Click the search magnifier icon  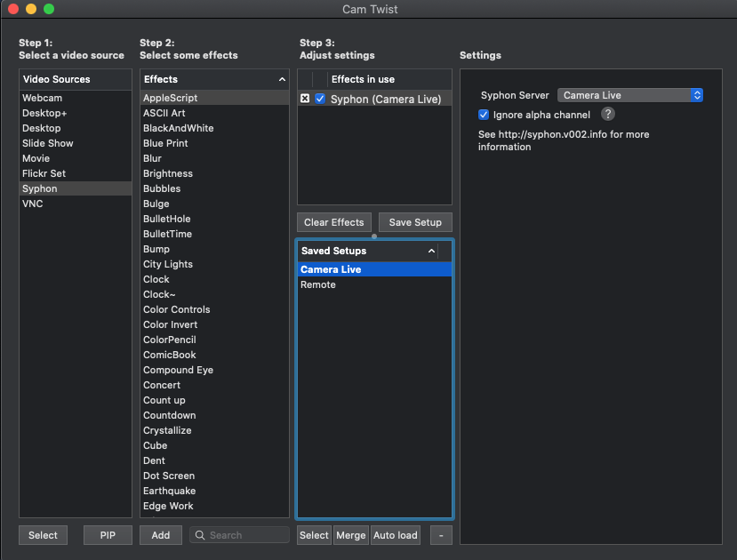[x=200, y=535]
